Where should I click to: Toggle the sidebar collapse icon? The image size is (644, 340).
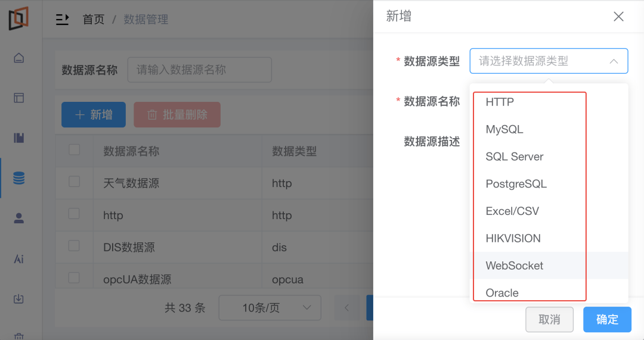pos(63,19)
